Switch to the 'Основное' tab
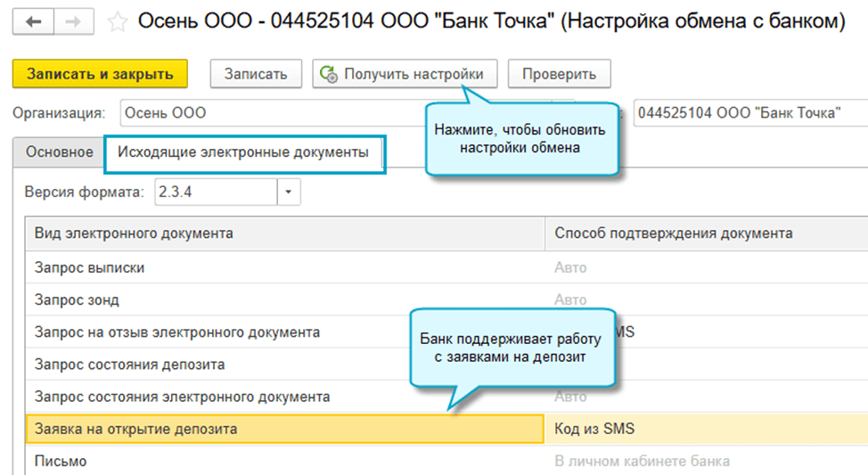This screenshot has width=868, height=475. pos(59,152)
